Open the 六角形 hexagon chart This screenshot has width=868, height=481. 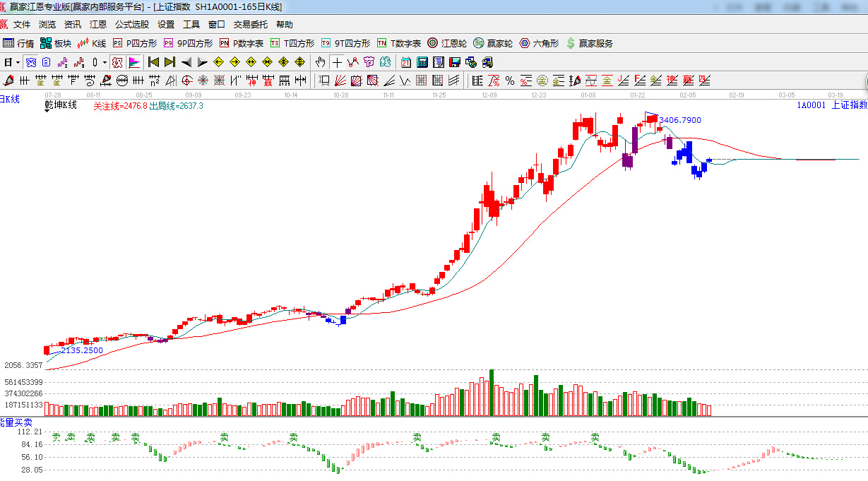pos(539,43)
